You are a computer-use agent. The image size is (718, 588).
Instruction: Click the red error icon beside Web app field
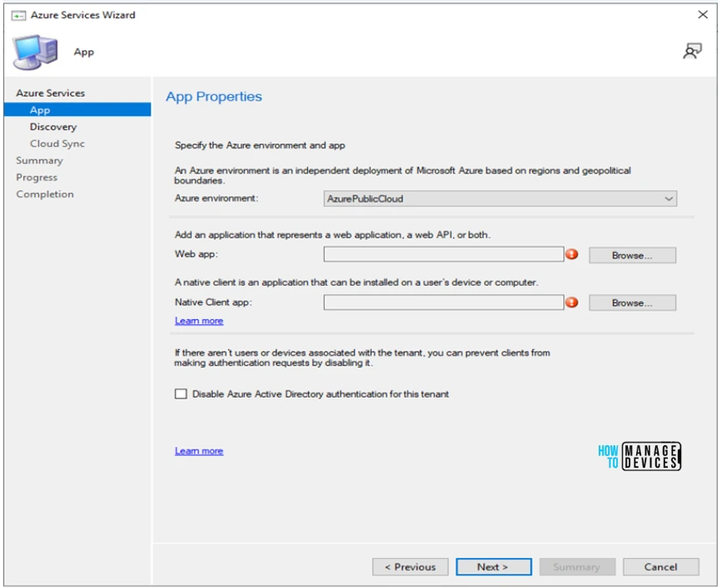tap(571, 254)
